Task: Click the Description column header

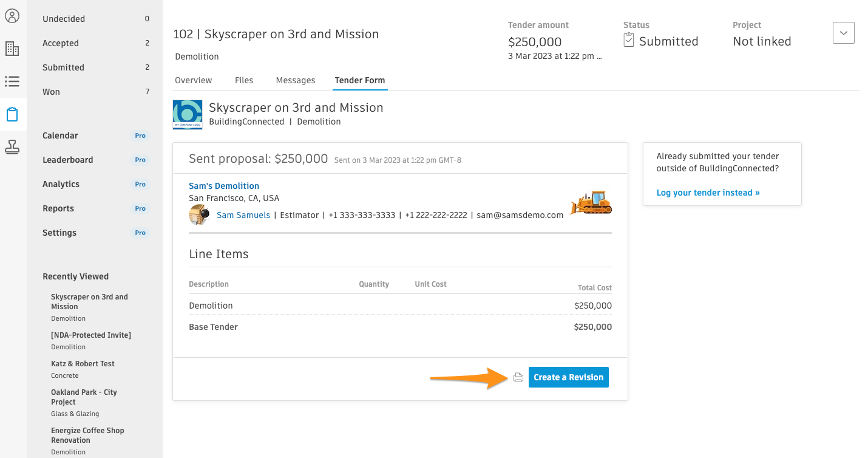Action: coord(209,284)
